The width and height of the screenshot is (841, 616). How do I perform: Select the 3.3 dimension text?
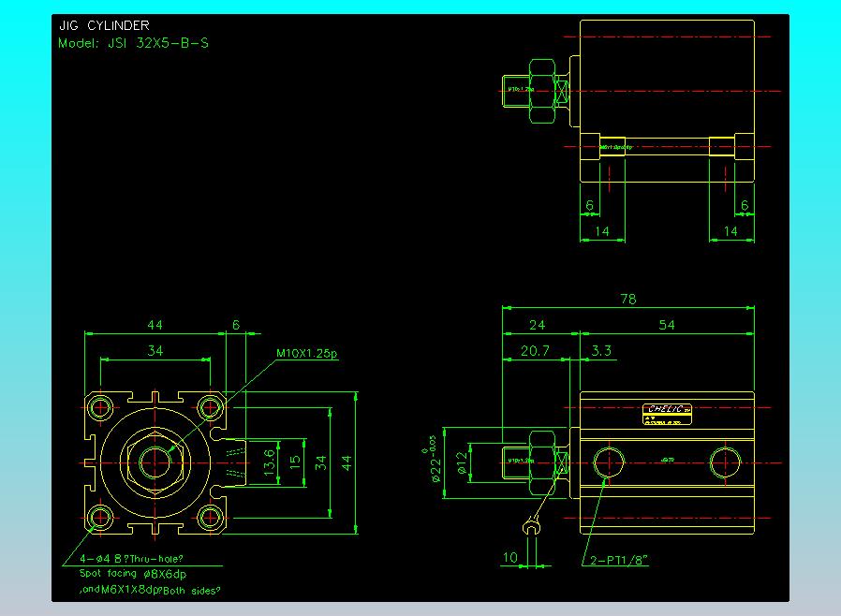point(601,350)
